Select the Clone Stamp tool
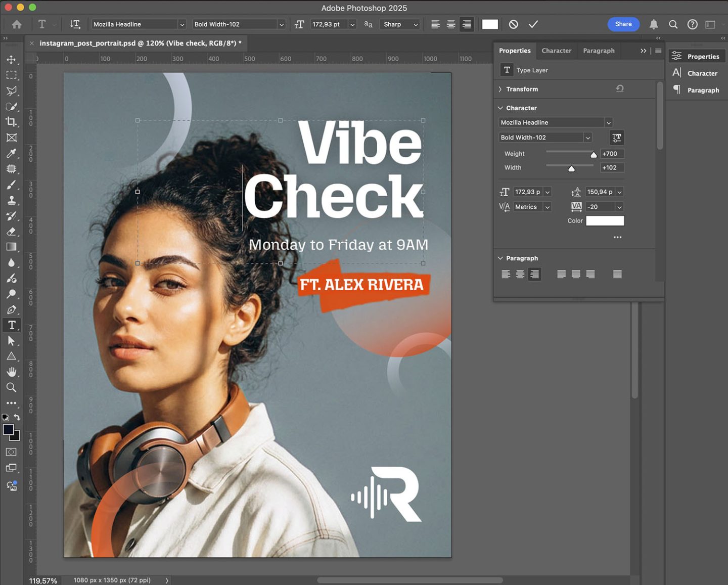This screenshot has height=585, width=728. [x=11, y=200]
